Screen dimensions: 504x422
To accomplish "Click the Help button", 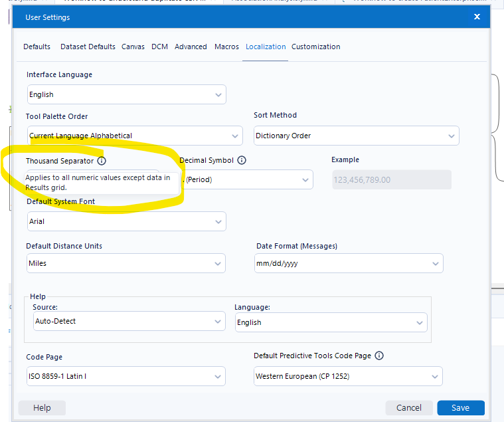I will click(42, 408).
